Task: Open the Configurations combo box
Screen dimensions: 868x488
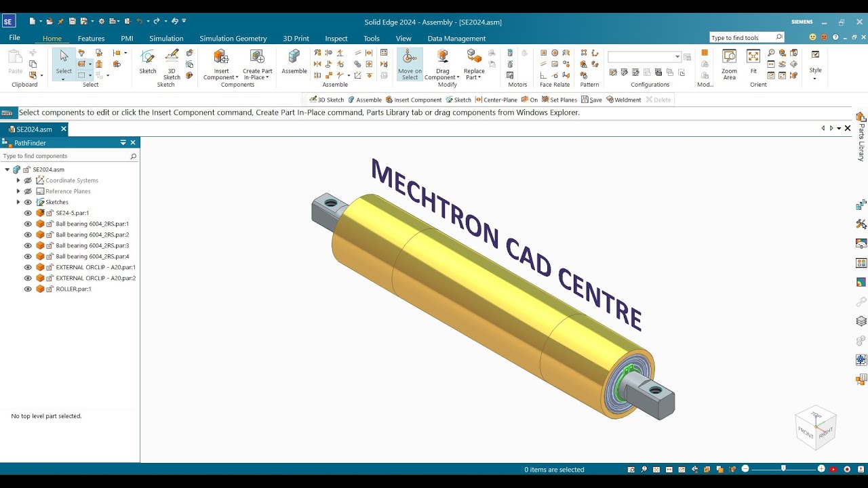Action: 644,57
